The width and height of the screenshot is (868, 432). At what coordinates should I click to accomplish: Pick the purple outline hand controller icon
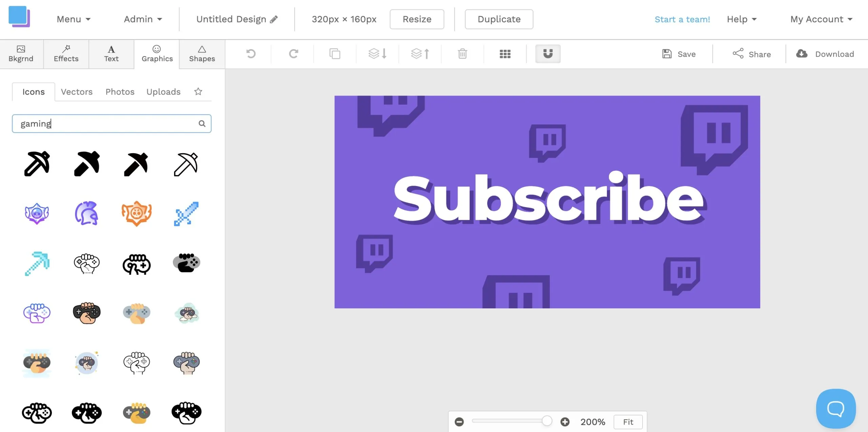37,313
